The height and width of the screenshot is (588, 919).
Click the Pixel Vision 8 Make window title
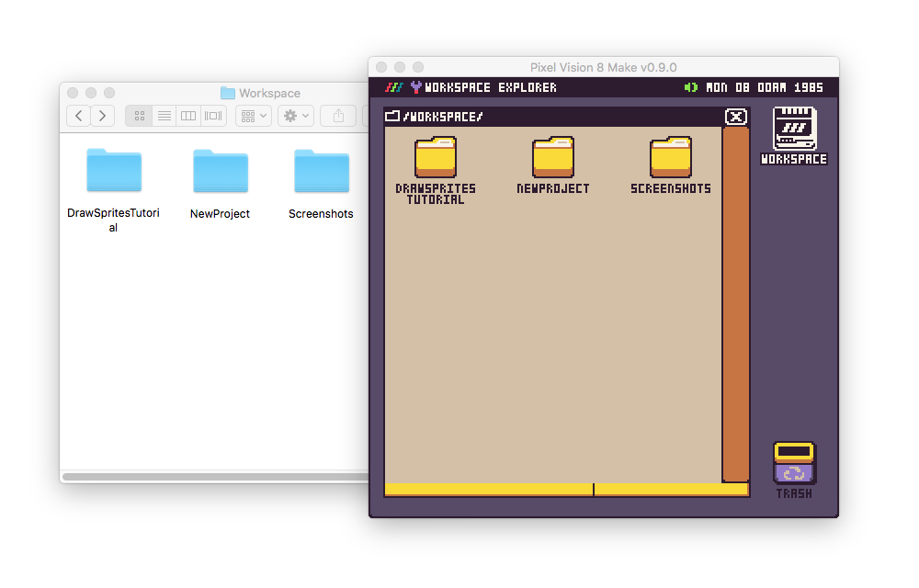[603, 67]
